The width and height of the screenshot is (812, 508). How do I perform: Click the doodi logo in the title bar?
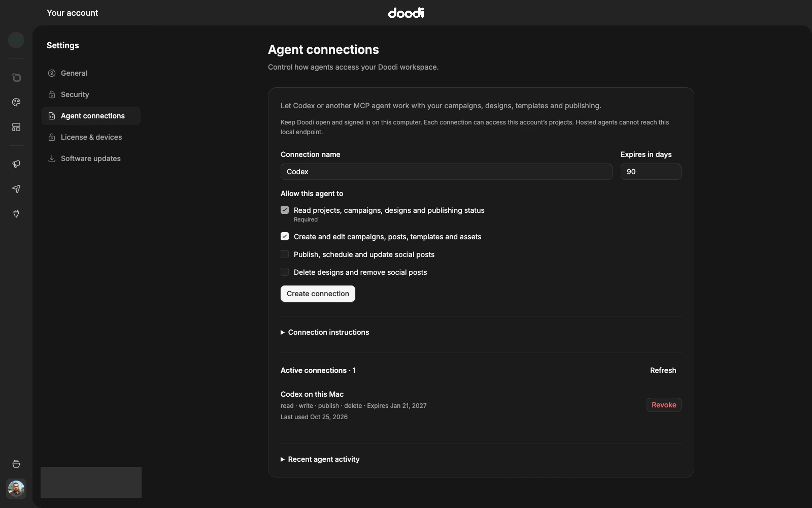tap(406, 13)
